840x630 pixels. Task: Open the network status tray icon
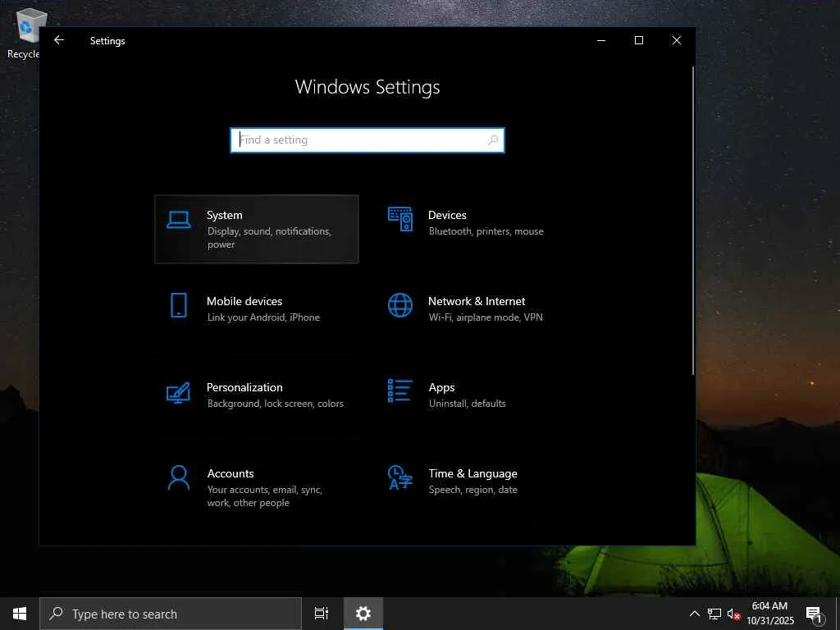714,614
